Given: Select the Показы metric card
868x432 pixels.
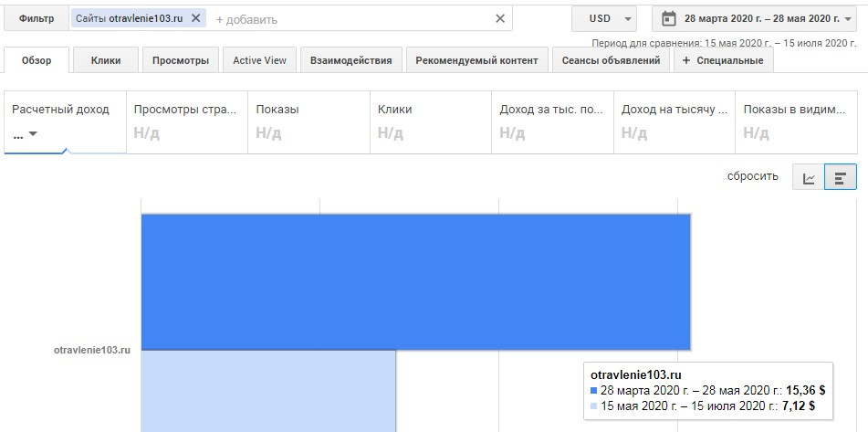Looking at the screenshot, I should [x=309, y=121].
